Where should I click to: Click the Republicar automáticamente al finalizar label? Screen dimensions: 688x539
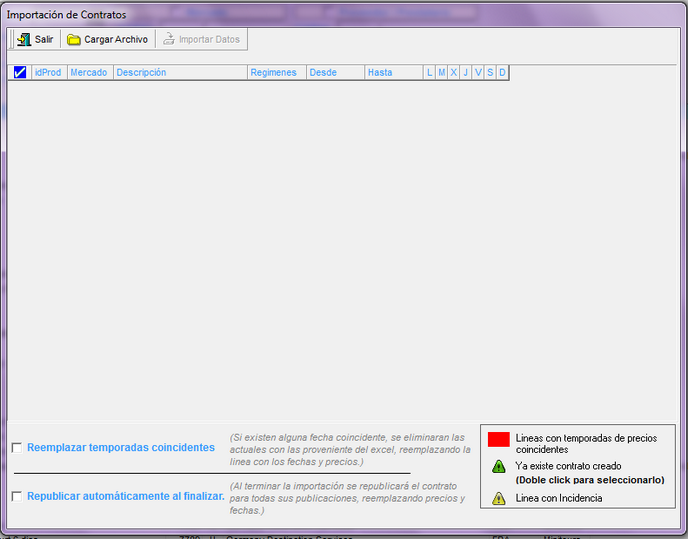126,496
